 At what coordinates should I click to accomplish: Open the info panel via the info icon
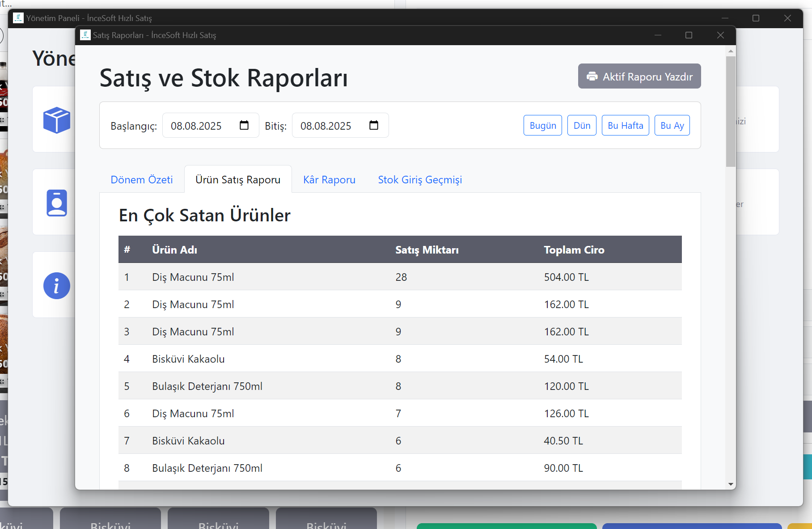[x=56, y=285]
